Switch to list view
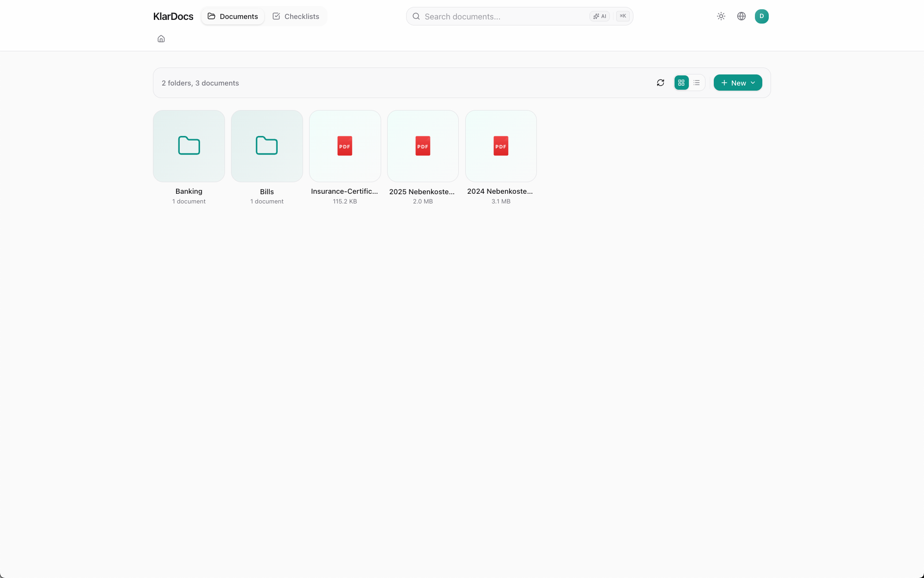Image resolution: width=924 pixels, height=578 pixels. [697, 83]
